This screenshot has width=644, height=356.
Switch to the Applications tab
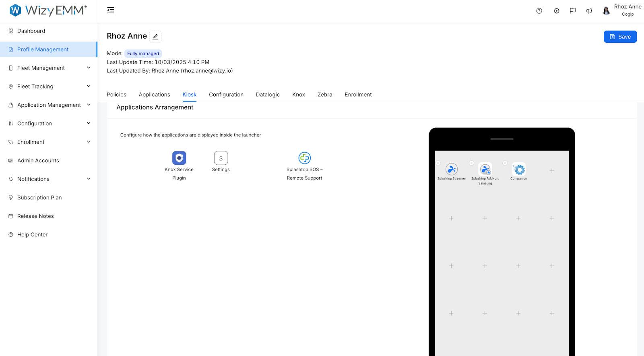click(155, 95)
